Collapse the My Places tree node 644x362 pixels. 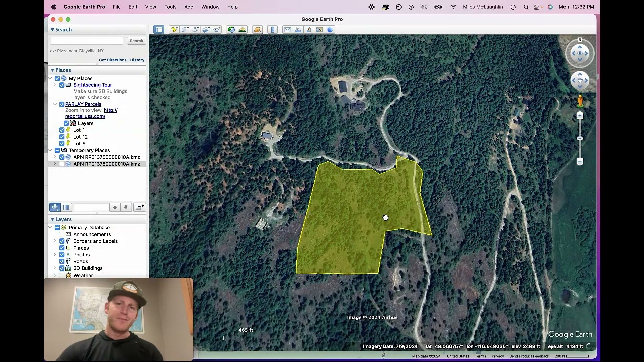[x=50, y=79]
